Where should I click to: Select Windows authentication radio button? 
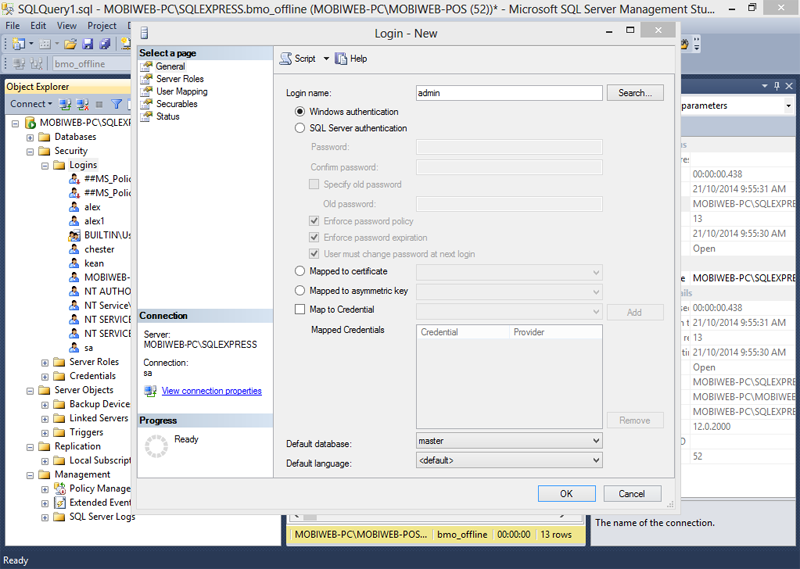click(x=300, y=111)
